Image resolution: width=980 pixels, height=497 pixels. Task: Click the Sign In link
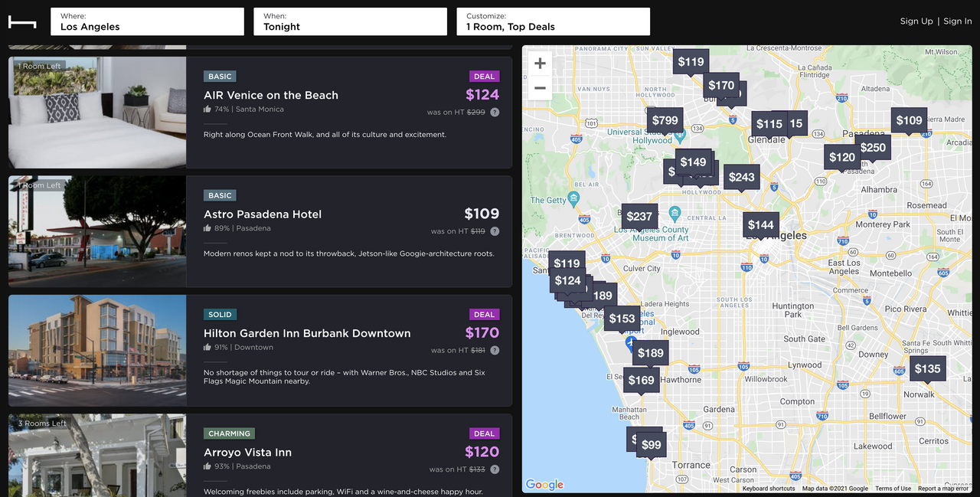coord(957,21)
